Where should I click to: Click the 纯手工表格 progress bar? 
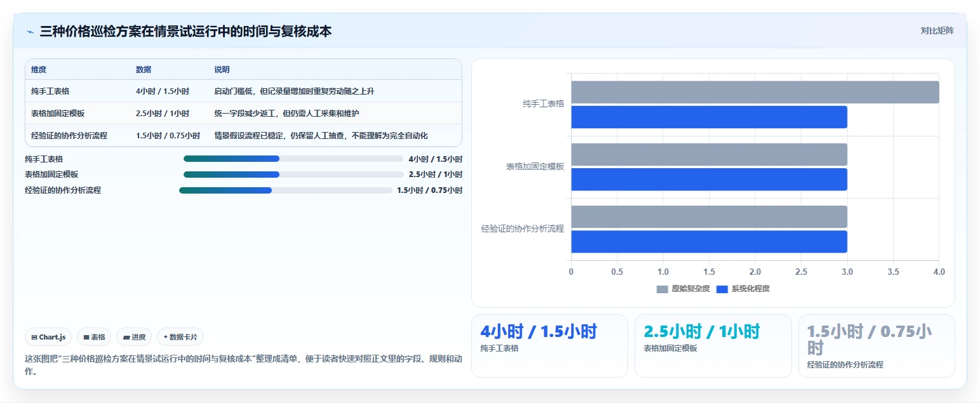click(x=293, y=159)
